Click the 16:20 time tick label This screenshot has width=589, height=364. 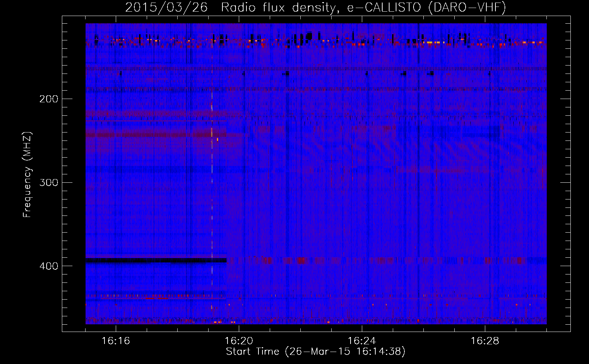tap(239, 341)
